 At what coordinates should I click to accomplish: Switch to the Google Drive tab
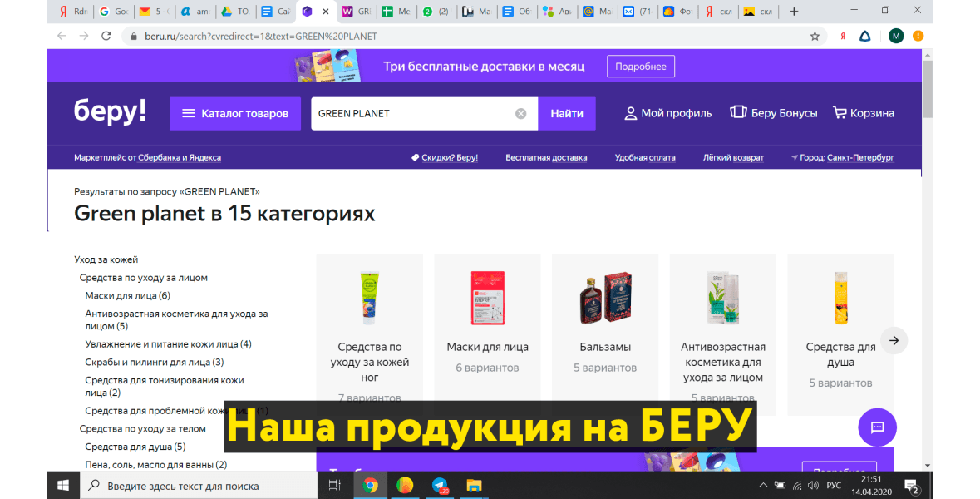pyautogui.click(x=235, y=12)
